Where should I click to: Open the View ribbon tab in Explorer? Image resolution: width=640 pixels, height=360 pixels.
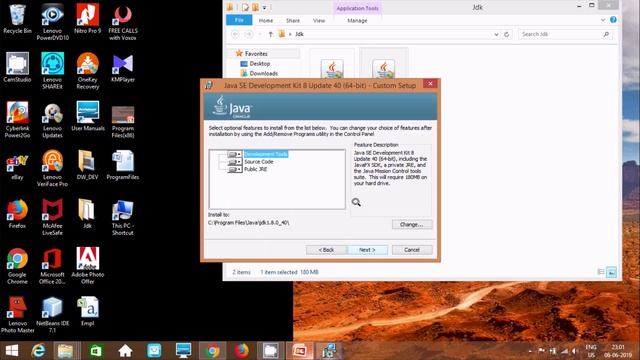pos(319,20)
